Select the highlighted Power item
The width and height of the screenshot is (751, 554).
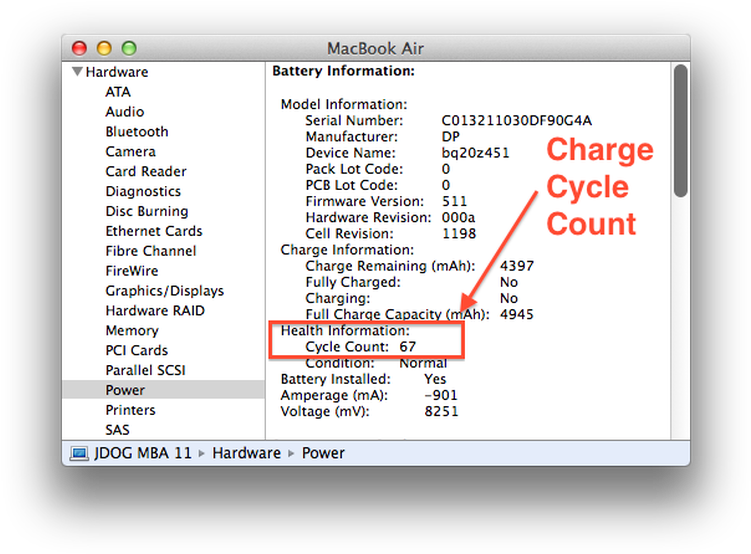tap(163, 390)
